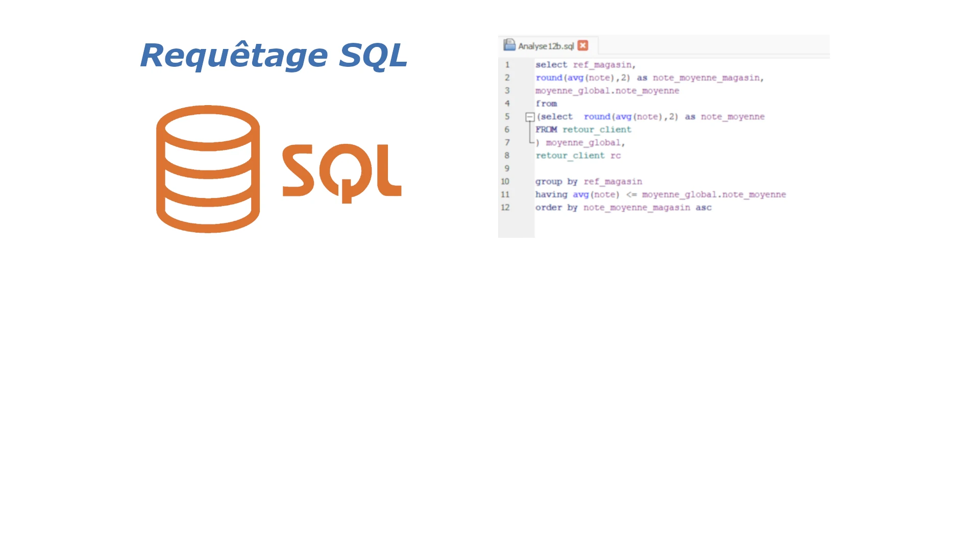Close the Analyse12b.sql tab
Viewport: 980px width, 551px height.
(583, 45)
